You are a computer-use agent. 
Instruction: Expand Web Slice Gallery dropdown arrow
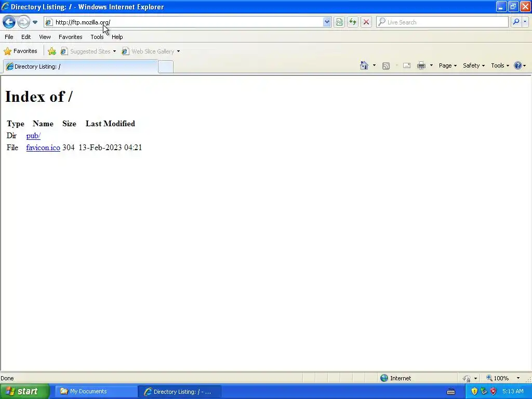click(x=179, y=51)
